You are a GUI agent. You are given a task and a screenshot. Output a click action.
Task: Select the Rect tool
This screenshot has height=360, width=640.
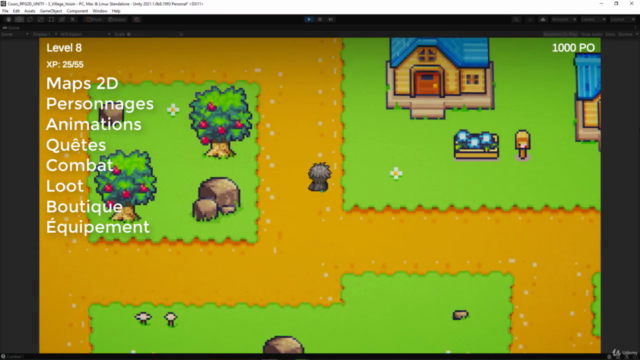click(x=51, y=20)
